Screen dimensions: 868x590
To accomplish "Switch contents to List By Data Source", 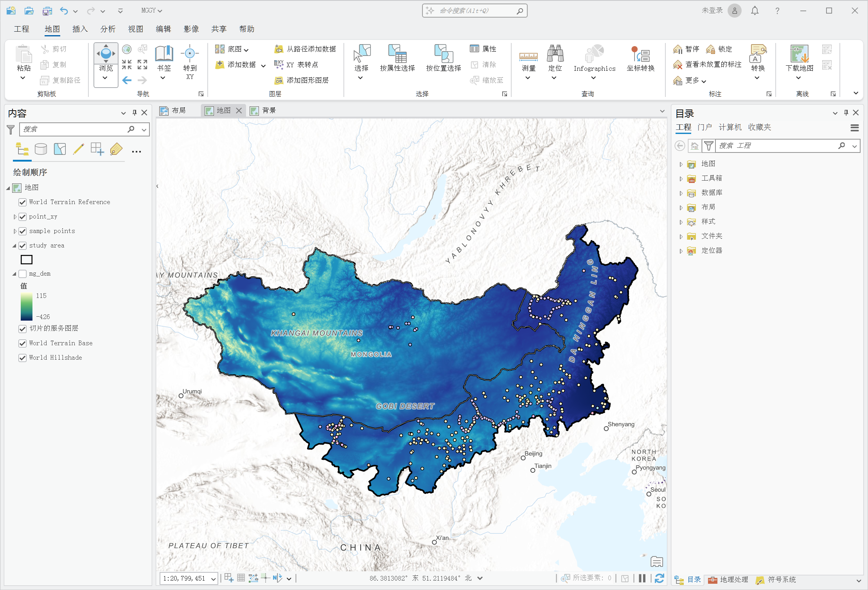I will click(x=41, y=149).
